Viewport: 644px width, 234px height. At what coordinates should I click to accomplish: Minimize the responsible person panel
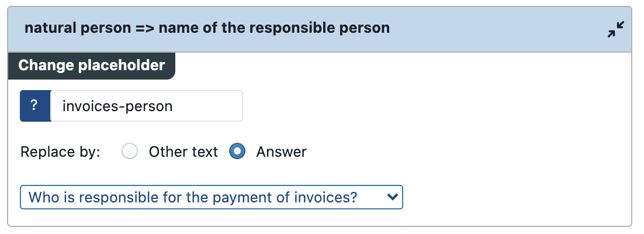616,29
